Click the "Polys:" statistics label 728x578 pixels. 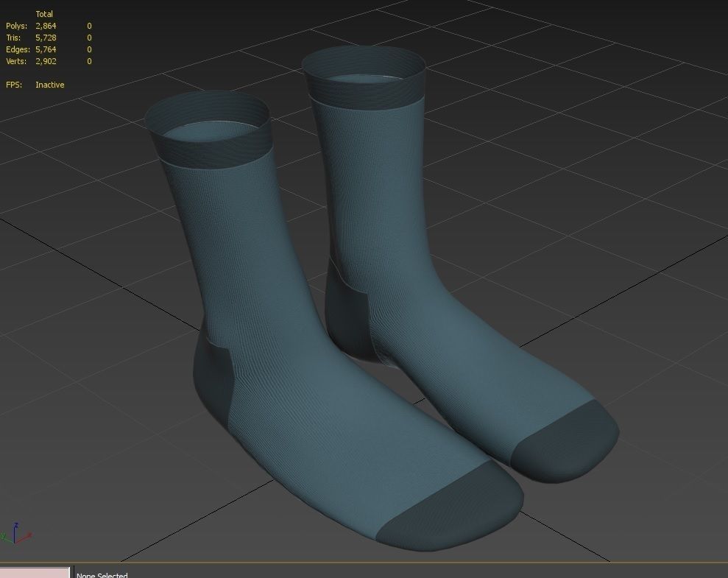17,26
